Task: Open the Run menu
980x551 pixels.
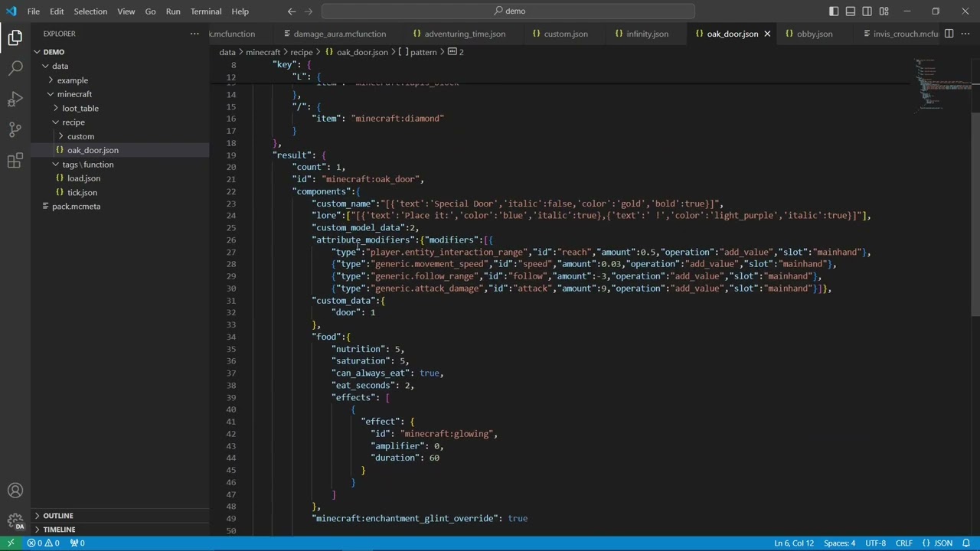Action: point(173,11)
